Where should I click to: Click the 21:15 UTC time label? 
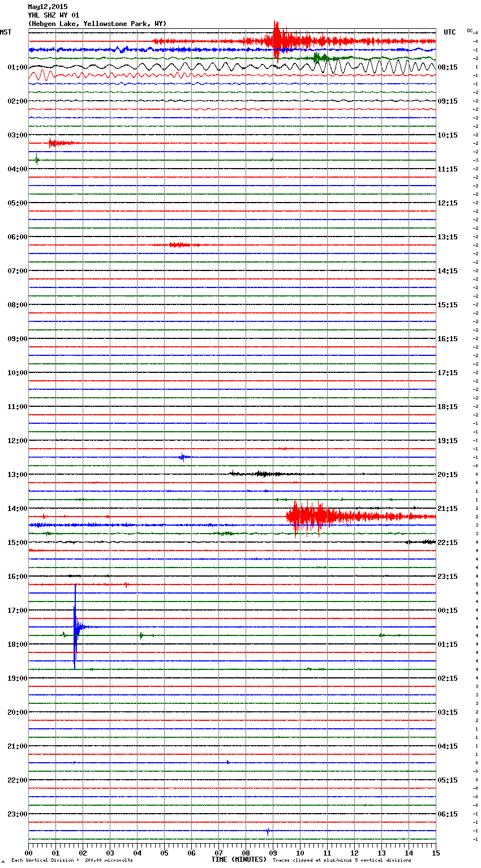click(x=448, y=509)
